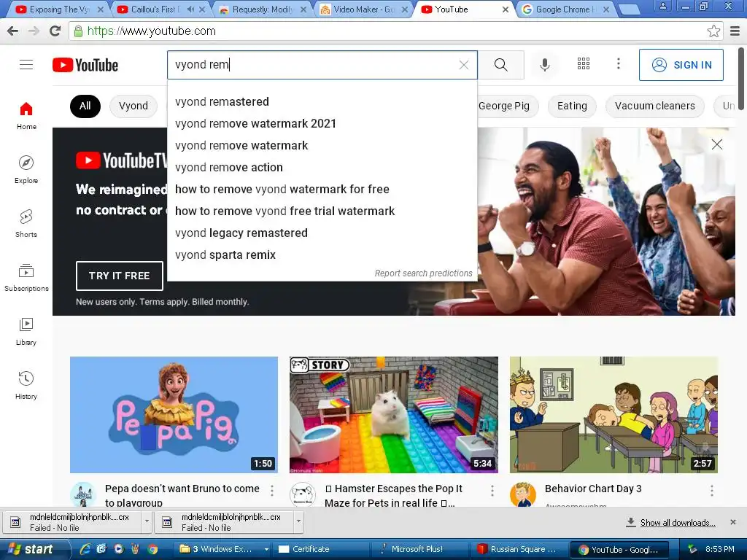Open the hamster maze video thumbnail
Screen dimensions: 747x560
point(394,415)
